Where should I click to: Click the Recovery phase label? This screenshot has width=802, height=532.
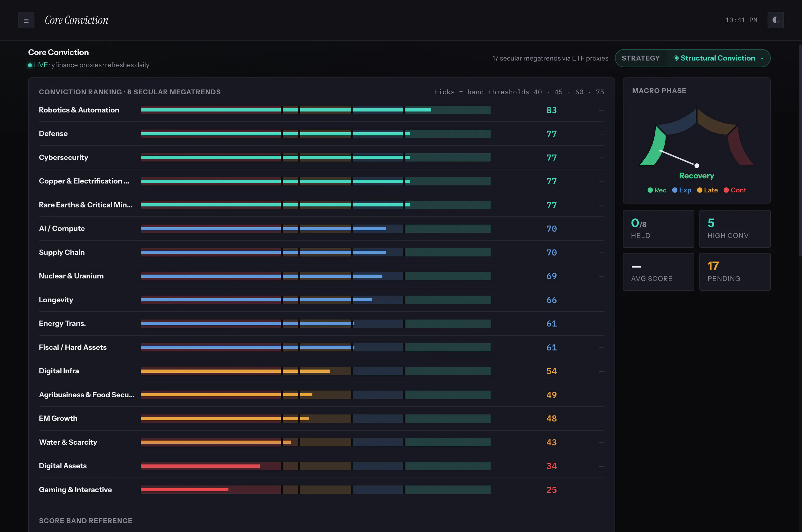point(696,176)
